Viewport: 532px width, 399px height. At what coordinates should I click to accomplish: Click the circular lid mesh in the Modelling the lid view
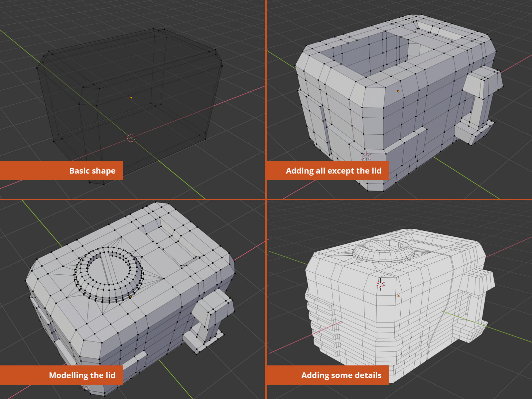(x=109, y=275)
